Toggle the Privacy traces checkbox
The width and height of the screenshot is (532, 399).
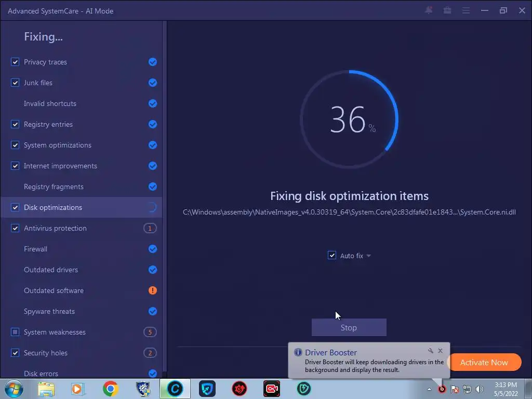pos(15,62)
